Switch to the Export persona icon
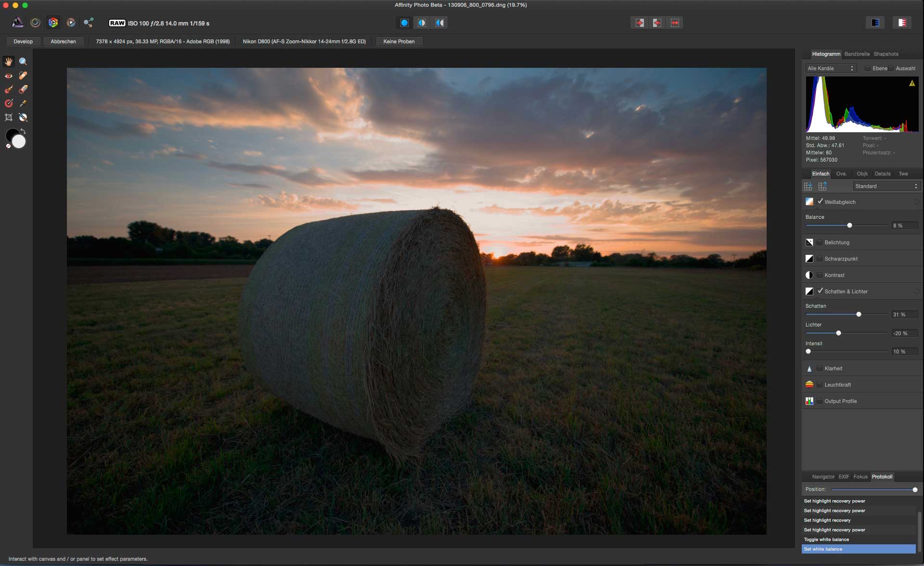Image resolution: width=924 pixels, height=566 pixels. click(x=88, y=23)
